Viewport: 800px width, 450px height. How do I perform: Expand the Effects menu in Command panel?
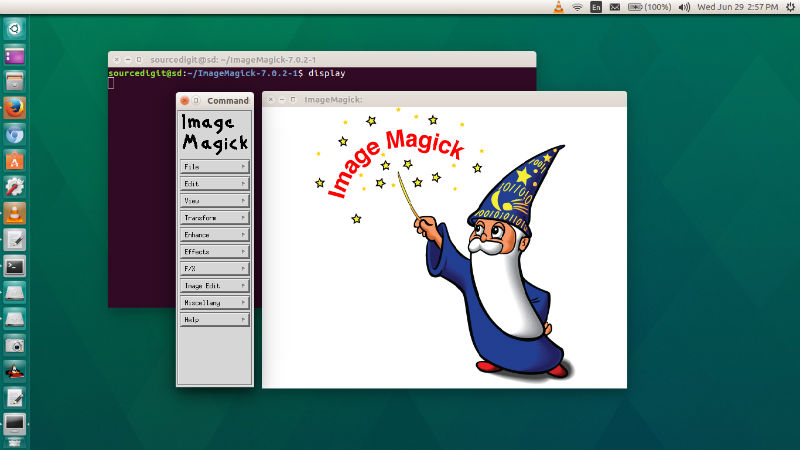click(x=214, y=252)
